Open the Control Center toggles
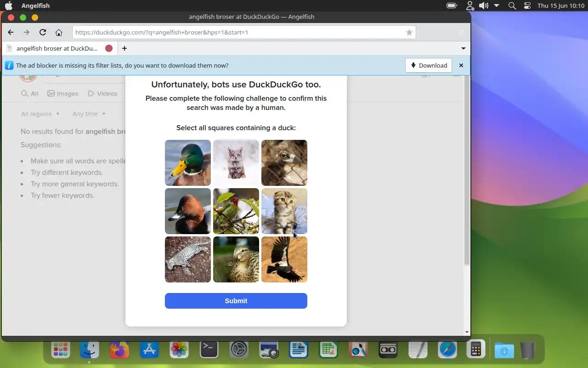The height and width of the screenshot is (368, 588). coord(527,6)
